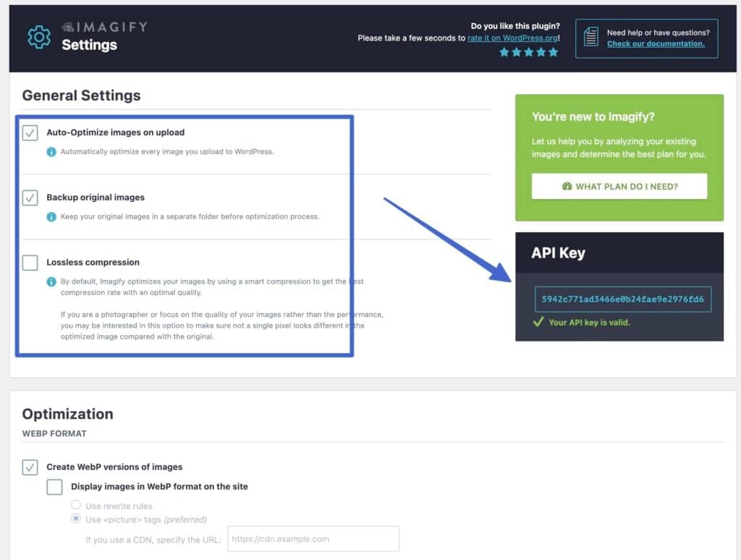Click If you use a CDN label

(x=153, y=540)
